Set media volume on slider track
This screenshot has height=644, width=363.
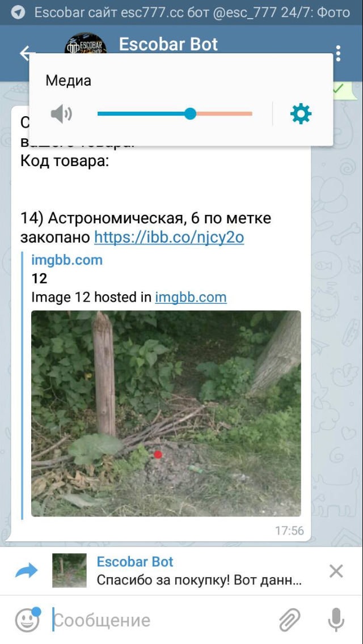pos(175,114)
